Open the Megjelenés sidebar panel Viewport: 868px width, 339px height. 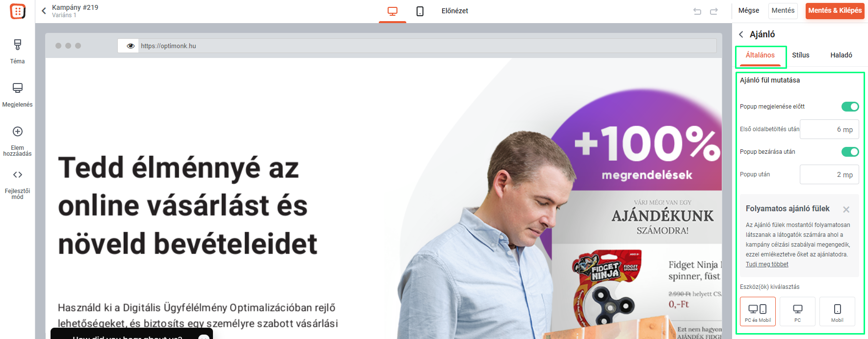(17, 94)
